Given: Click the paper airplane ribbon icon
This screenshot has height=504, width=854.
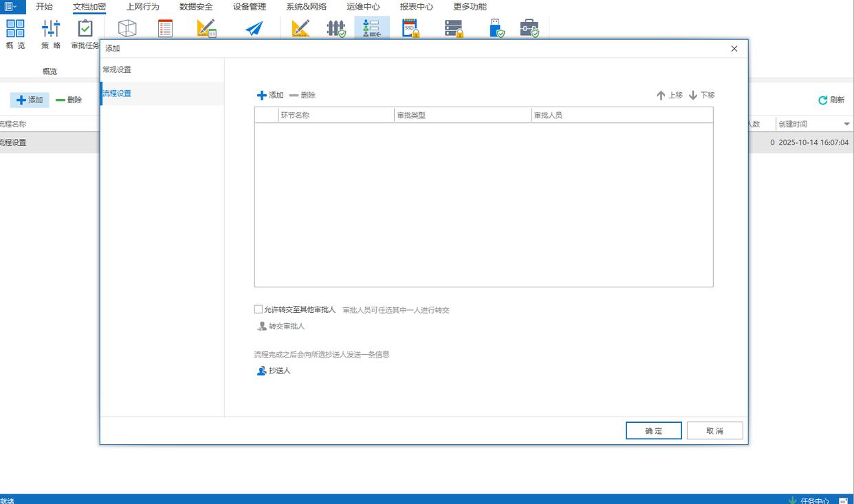Looking at the screenshot, I should pos(254,29).
